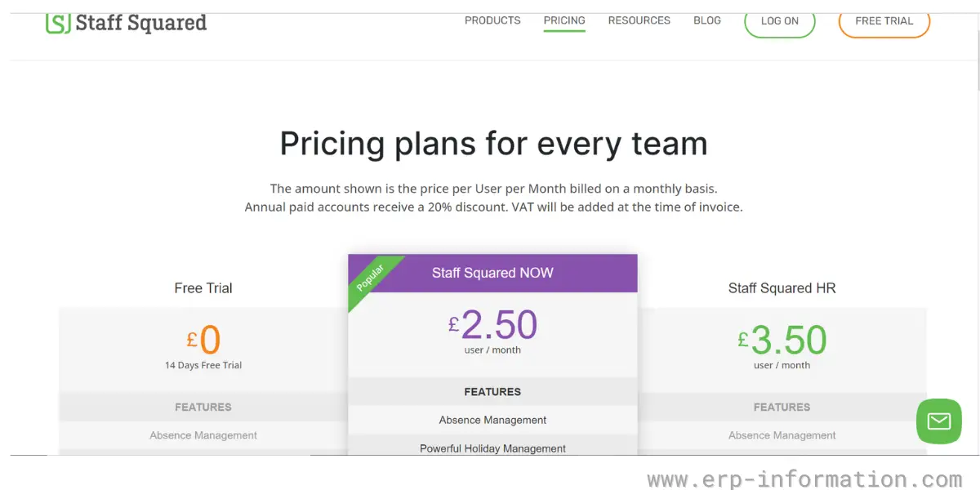This screenshot has width=980, height=490.
Task: Go to the PRICING page
Action: tap(564, 20)
